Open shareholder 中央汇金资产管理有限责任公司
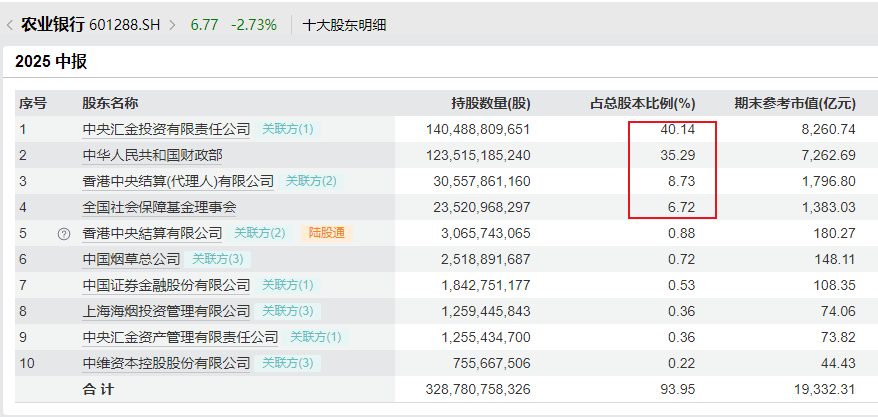The image size is (878, 417). 180,337
